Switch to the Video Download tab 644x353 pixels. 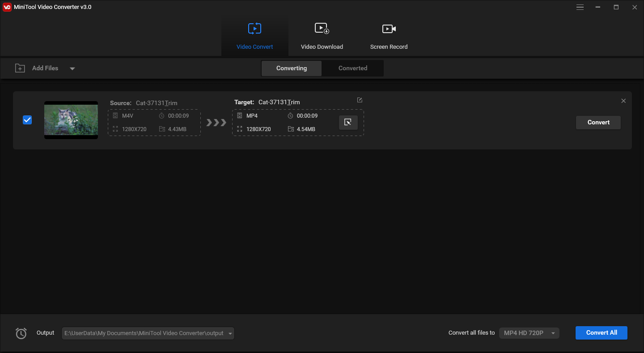pos(322,36)
